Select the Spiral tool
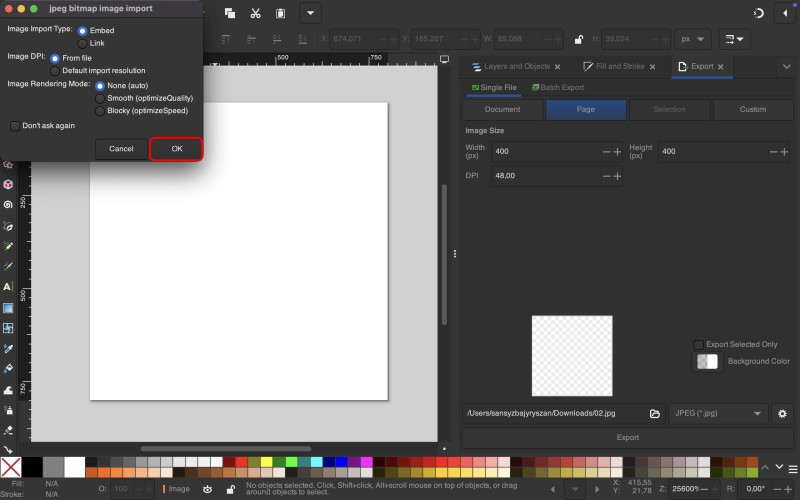This screenshot has height=500, width=800. [8, 205]
